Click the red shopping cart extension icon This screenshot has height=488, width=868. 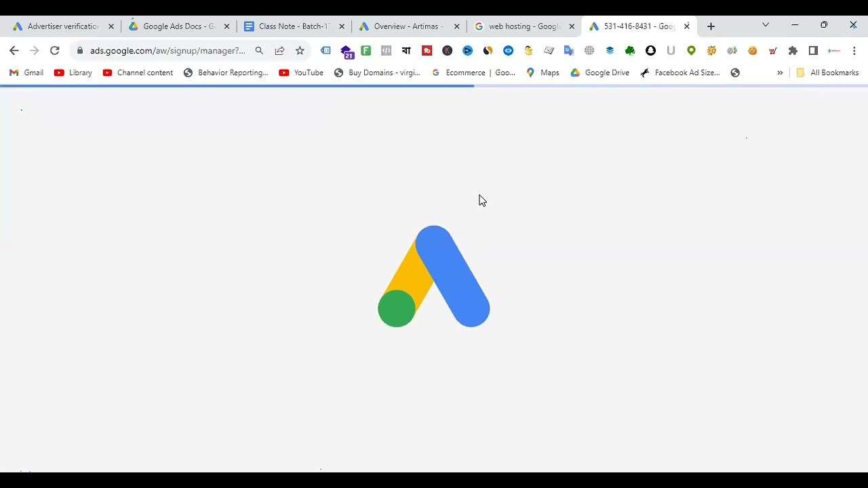[x=772, y=51]
